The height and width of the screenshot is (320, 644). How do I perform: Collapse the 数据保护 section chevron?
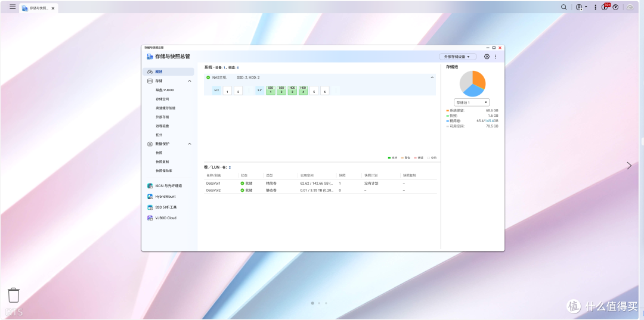[190, 144]
